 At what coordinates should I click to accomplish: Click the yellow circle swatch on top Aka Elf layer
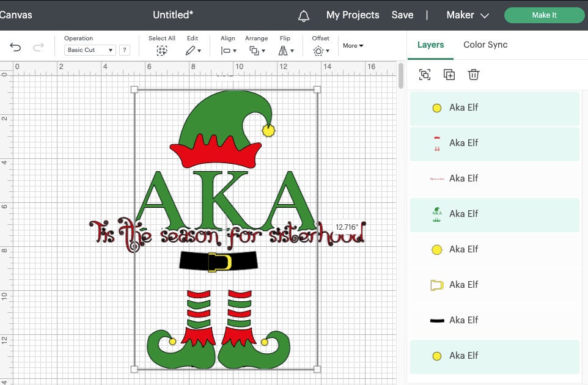436,108
